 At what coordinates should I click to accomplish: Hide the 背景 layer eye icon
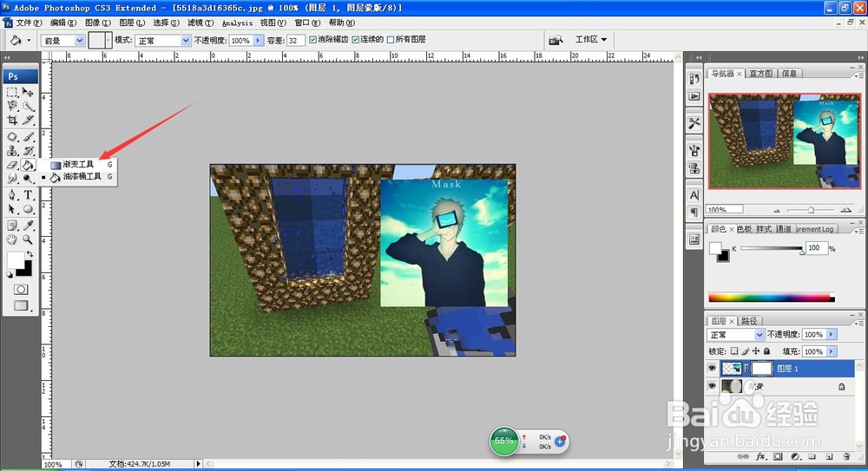(x=712, y=386)
